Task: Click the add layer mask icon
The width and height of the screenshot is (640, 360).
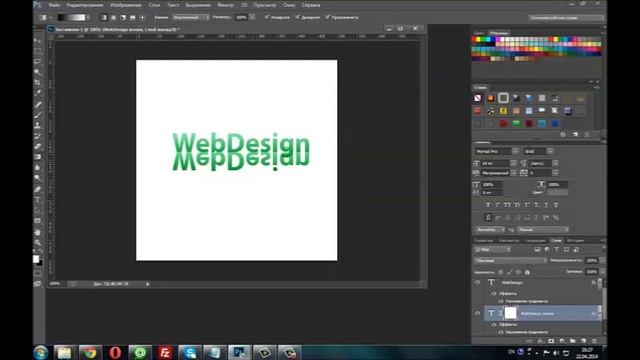Action: (x=551, y=341)
